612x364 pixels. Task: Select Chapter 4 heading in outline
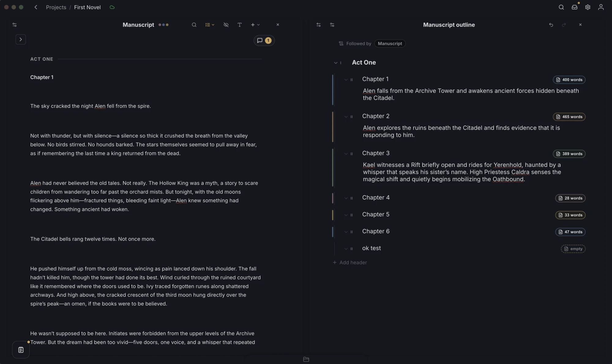(376, 198)
